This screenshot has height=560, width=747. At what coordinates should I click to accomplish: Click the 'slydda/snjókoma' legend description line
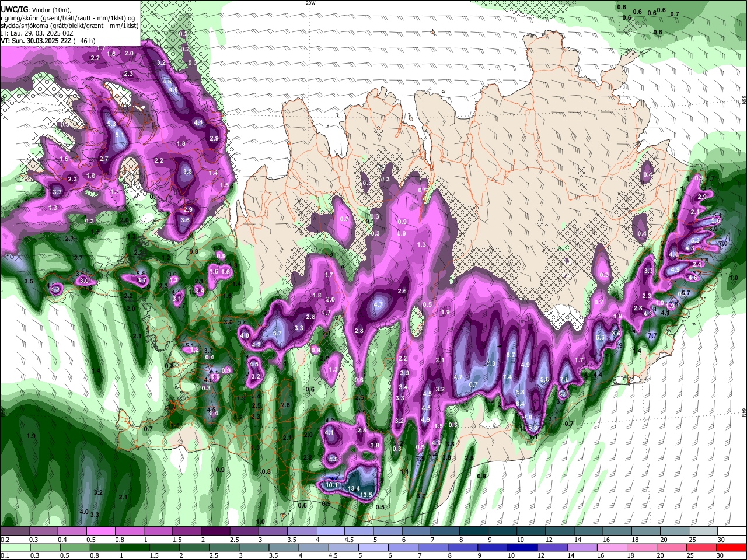(x=69, y=26)
